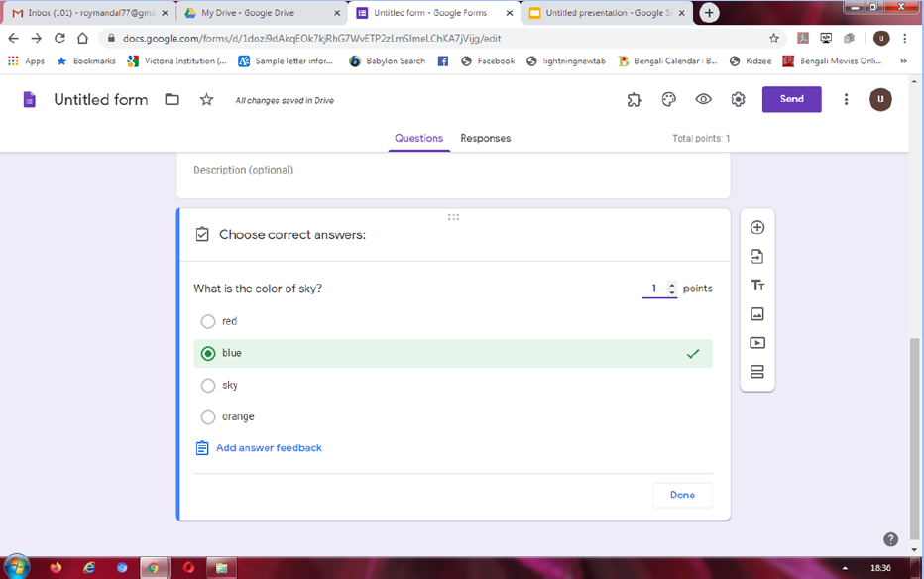Show hidden system tray icons

click(x=845, y=568)
